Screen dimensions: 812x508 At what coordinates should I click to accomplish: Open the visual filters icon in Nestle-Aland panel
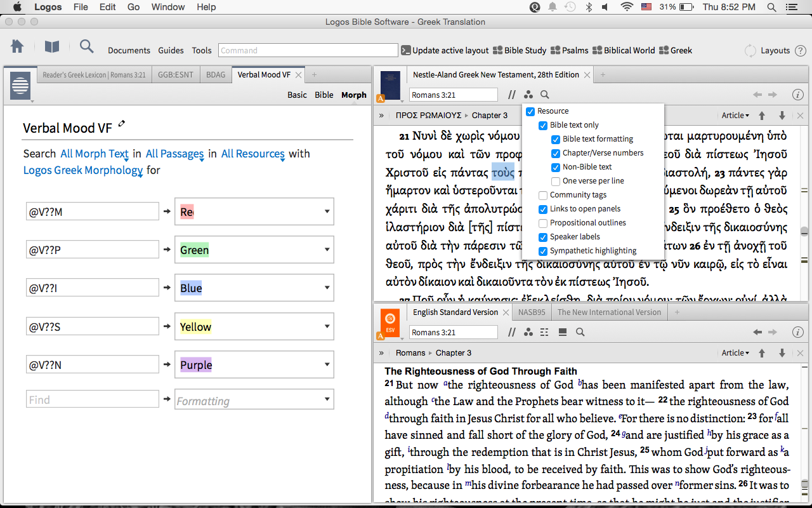point(528,95)
